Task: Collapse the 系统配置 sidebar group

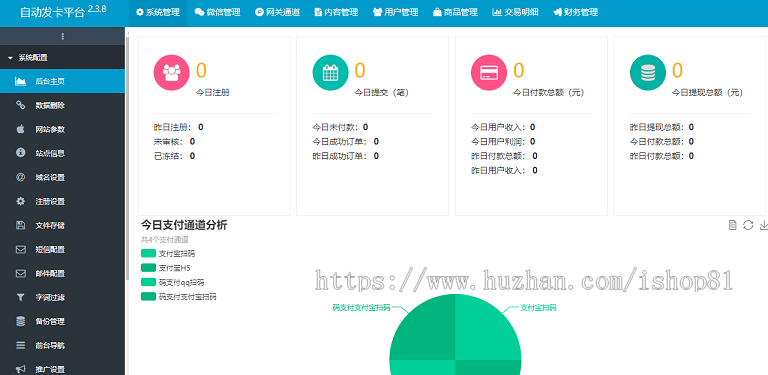Action: pyautogui.click(x=62, y=57)
